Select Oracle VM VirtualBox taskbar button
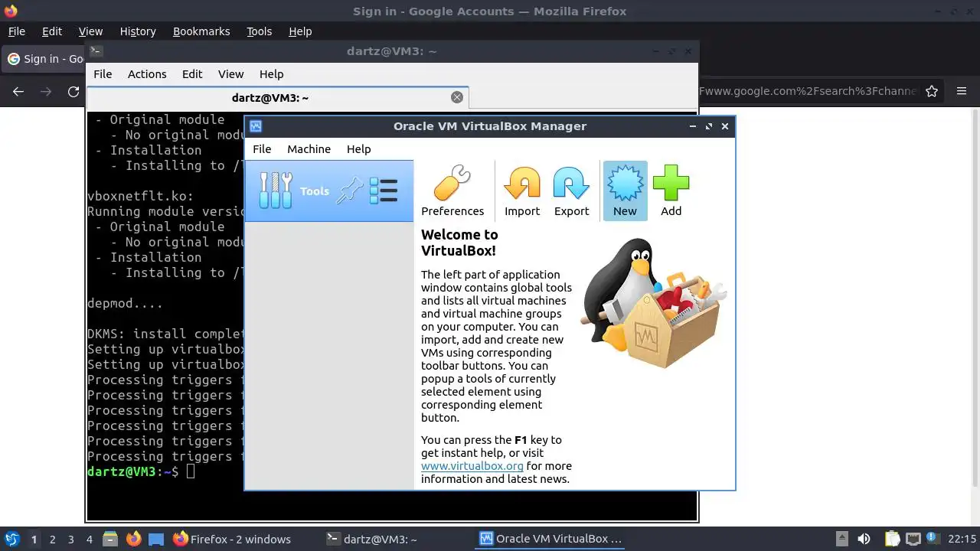Image resolution: width=980 pixels, height=551 pixels. 551,539
